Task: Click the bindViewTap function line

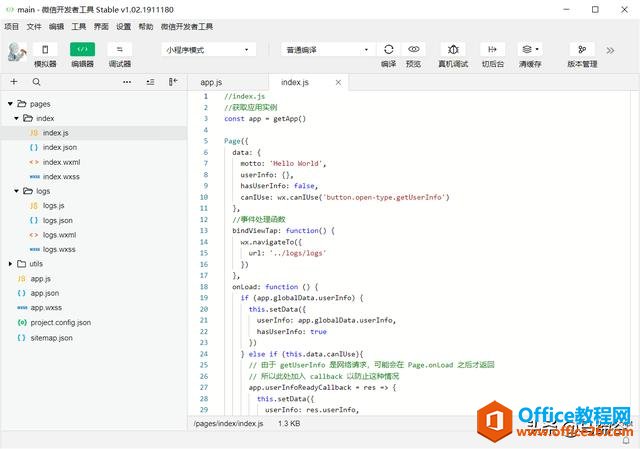Action: point(283,231)
